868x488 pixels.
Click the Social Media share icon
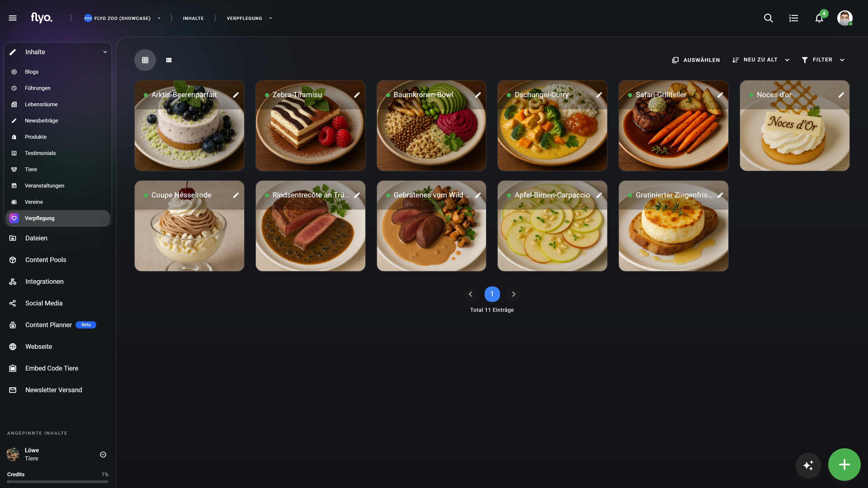(13, 303)
